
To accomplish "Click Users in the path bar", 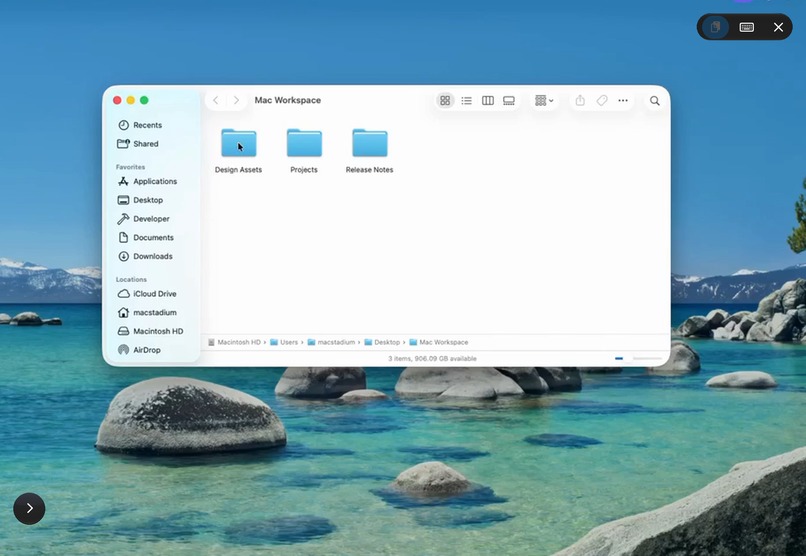I will [284, 342].
